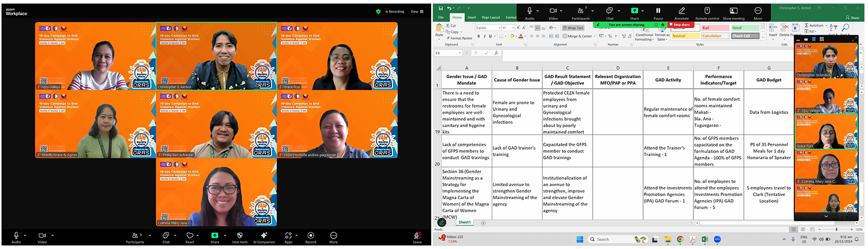Toggle Wrap Text in Excel
Viewport: 868px width, 249px height.
click(573, 28)
